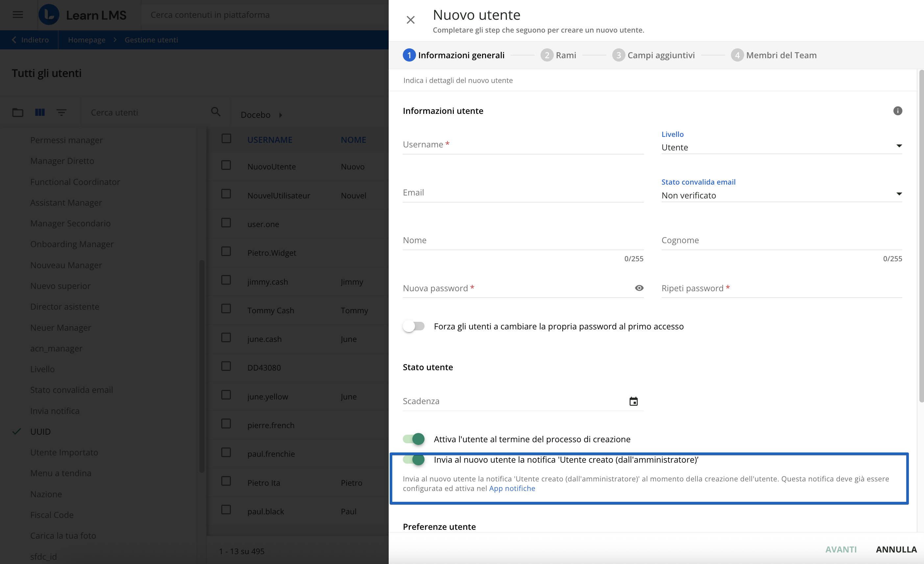Open the Stato convalida email dropdown
Viewport: 924px width, 564px height.
click(x=899, y=194)
